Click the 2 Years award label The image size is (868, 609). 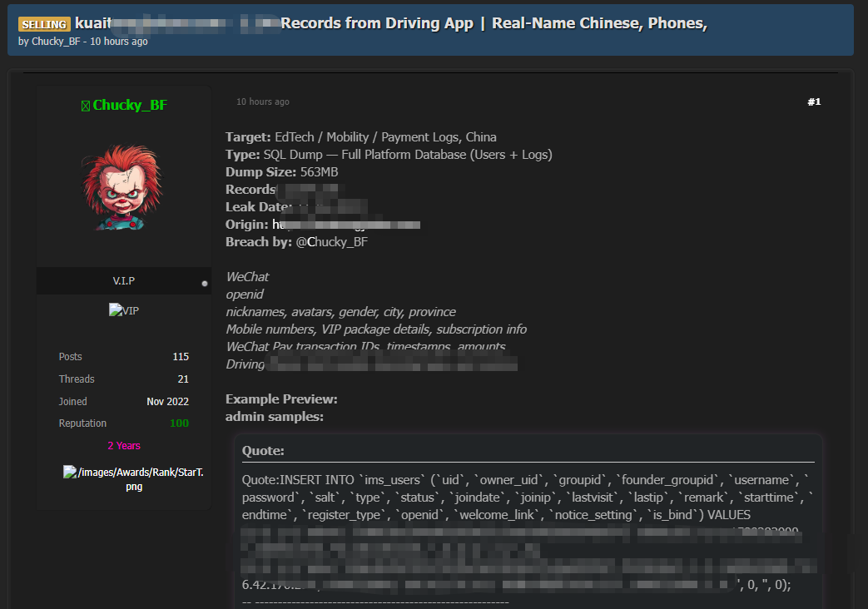coord(124,446)
